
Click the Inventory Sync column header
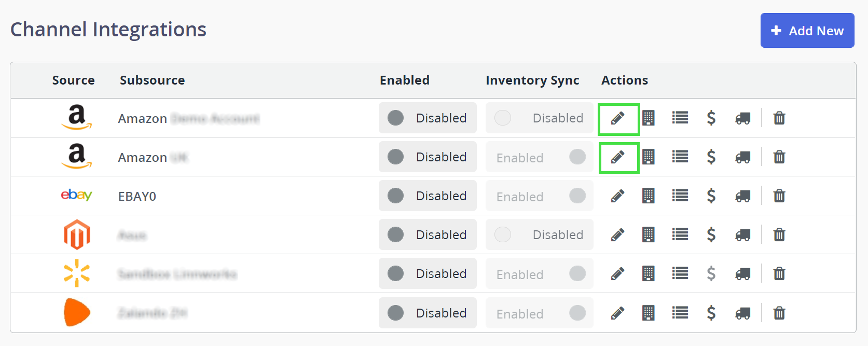coord(532,80)
